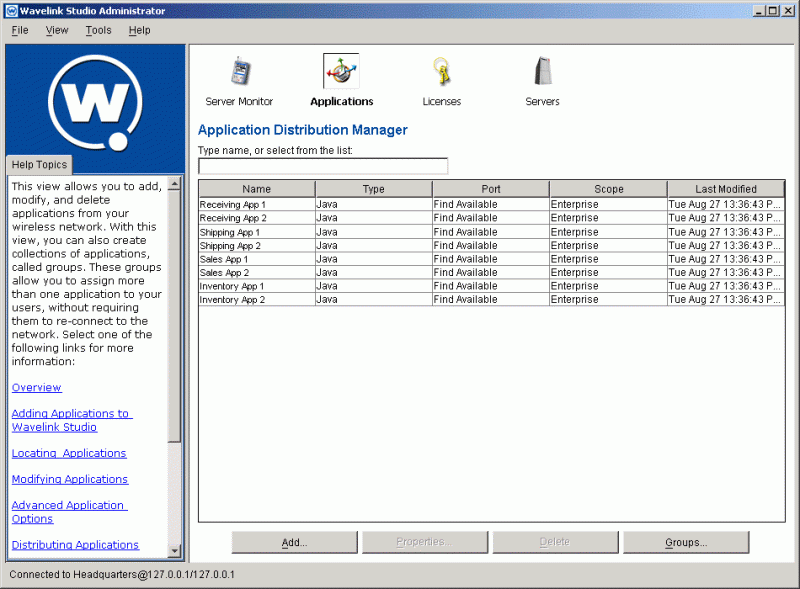Viewport: 800px width, 589px height.
Task: Click Last Modified date for Inventory App 2
Action: tap(726, 300)
